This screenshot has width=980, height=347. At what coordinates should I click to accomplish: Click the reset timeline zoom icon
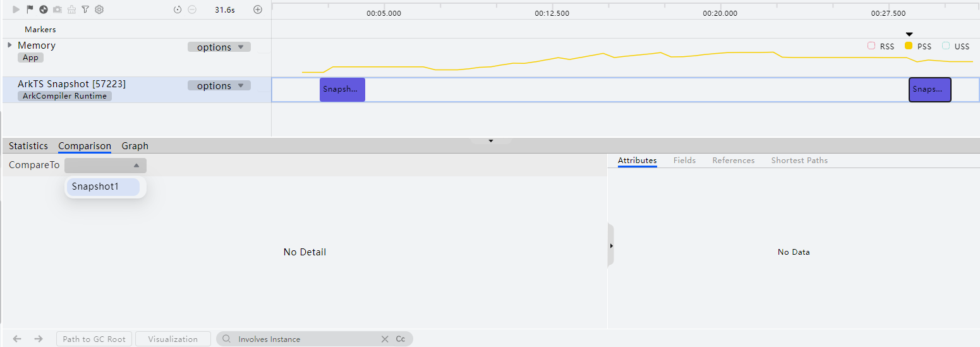(x=178, y=9)
